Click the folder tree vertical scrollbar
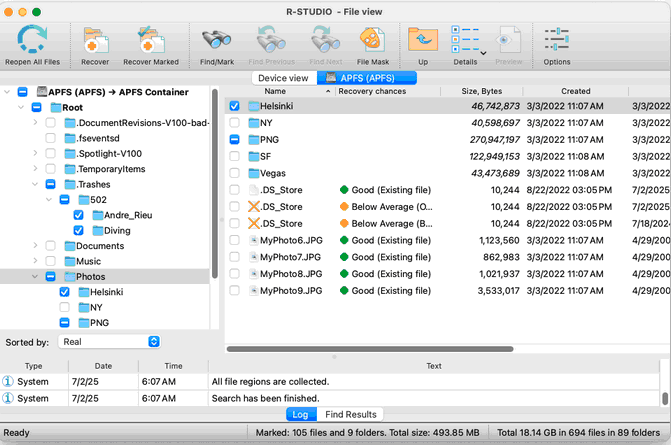671x445 pixels. (x=215, y=184)
